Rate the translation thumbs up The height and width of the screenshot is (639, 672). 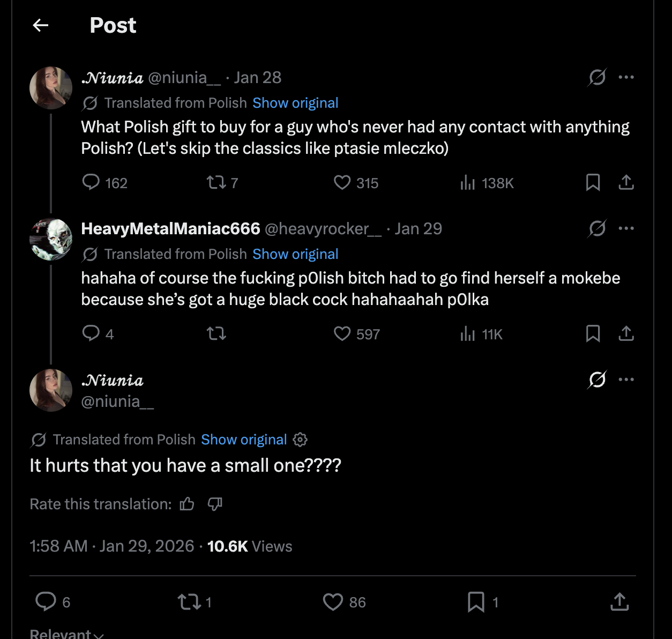pyautogui.click(x=187, y=504)
